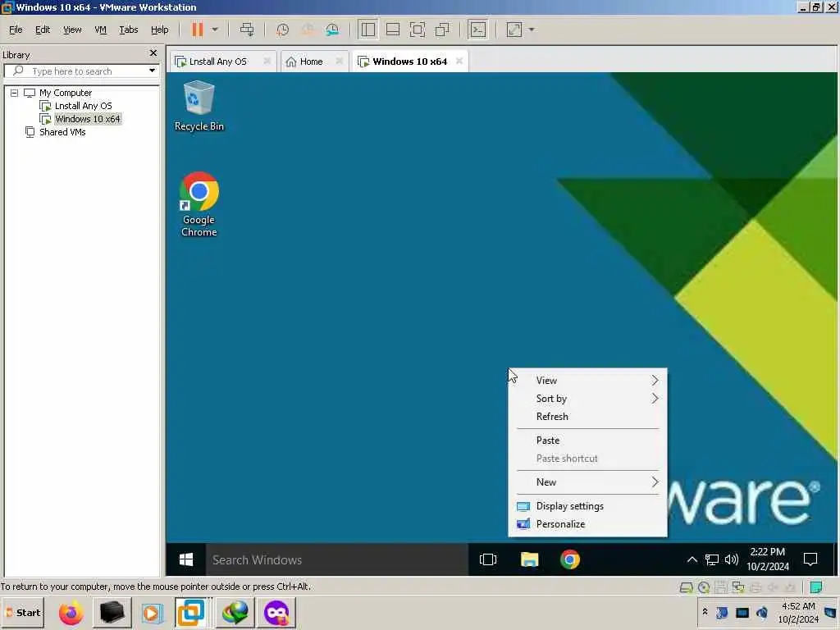
Task: Open the Help menu
Action: pyautogui.click(x=160, y=30)
